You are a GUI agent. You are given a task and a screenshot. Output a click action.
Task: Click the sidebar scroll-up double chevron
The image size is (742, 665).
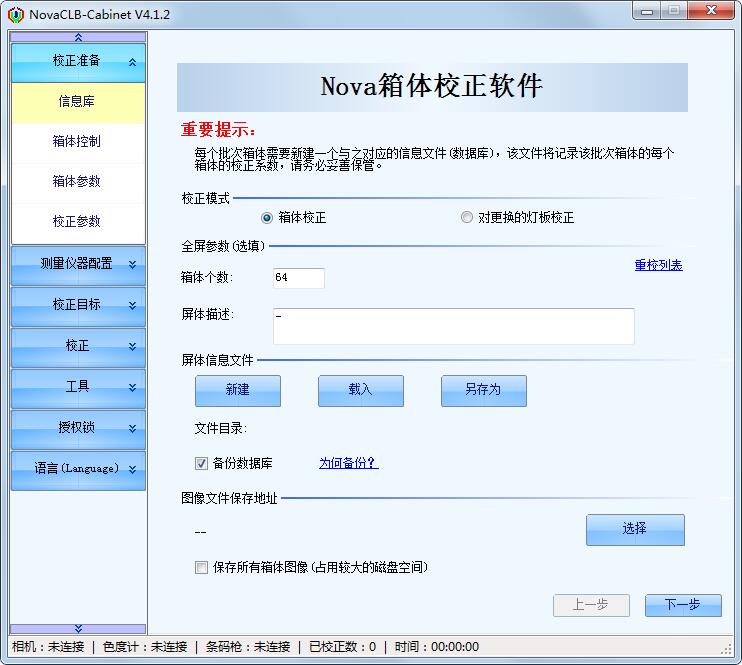78,37
